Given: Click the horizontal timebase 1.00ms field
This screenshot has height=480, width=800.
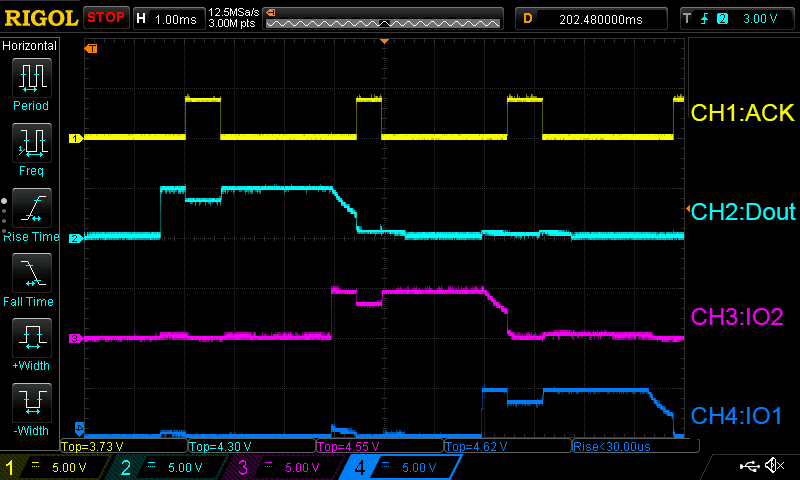Looking at the screenshot, I should (x=169, y=19).
